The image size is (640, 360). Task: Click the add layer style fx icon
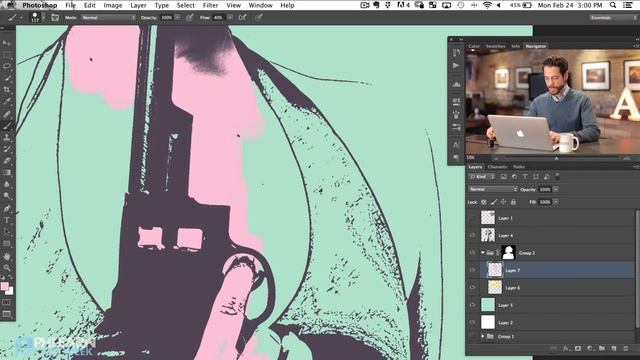tap(566, 349)
